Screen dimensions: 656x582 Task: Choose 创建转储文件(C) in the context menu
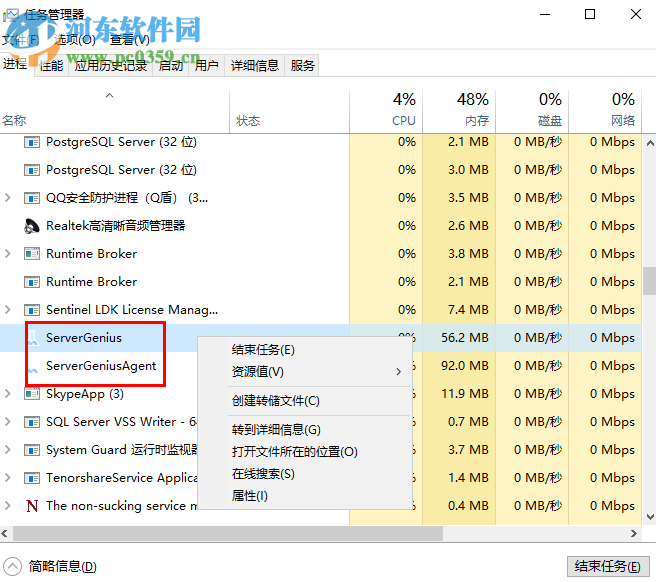click(276, 401)
